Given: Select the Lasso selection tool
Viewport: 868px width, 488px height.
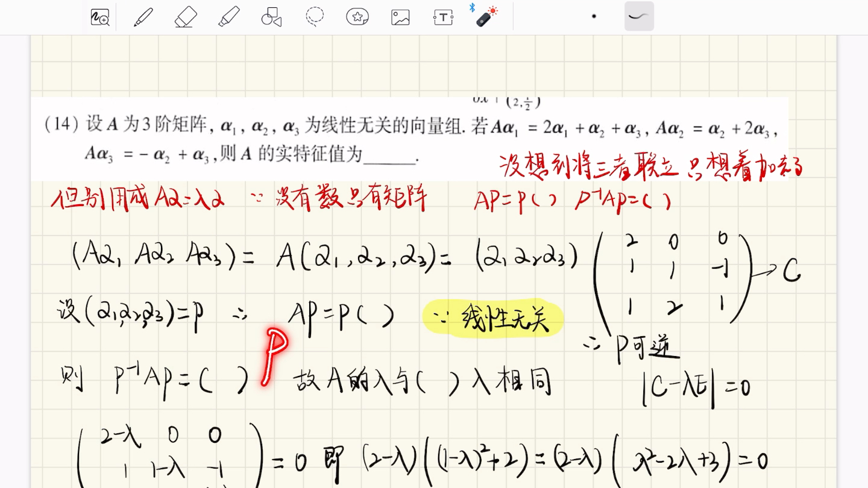Looking at the screenshot, I should [x=315, y=17].
